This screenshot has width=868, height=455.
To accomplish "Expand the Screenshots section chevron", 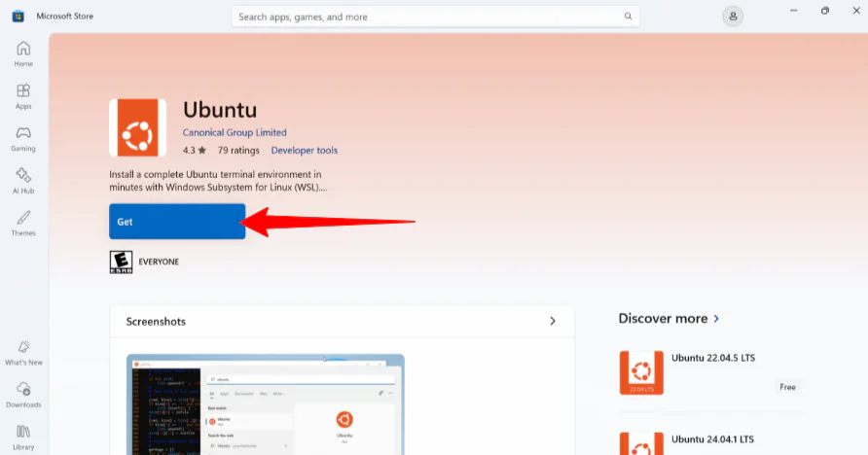I will [553, 321].
